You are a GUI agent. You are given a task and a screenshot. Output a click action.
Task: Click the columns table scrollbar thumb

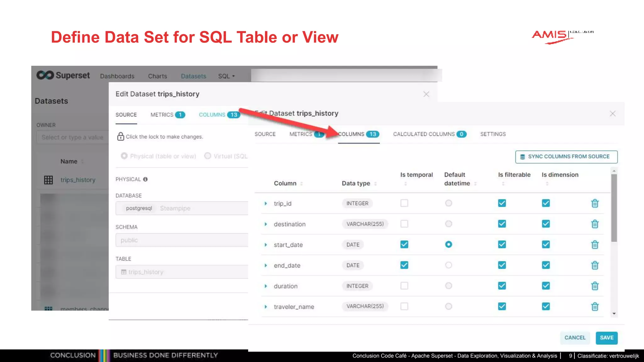614,207
